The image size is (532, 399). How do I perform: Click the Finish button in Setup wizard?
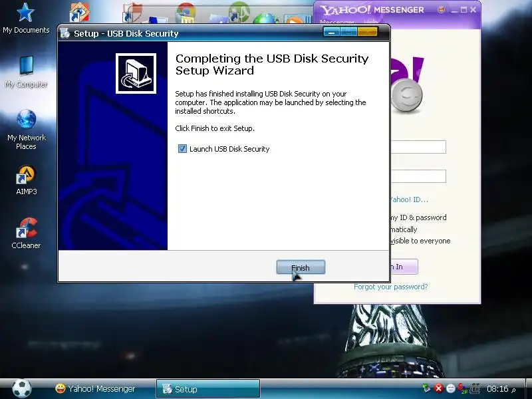[301, 267]
